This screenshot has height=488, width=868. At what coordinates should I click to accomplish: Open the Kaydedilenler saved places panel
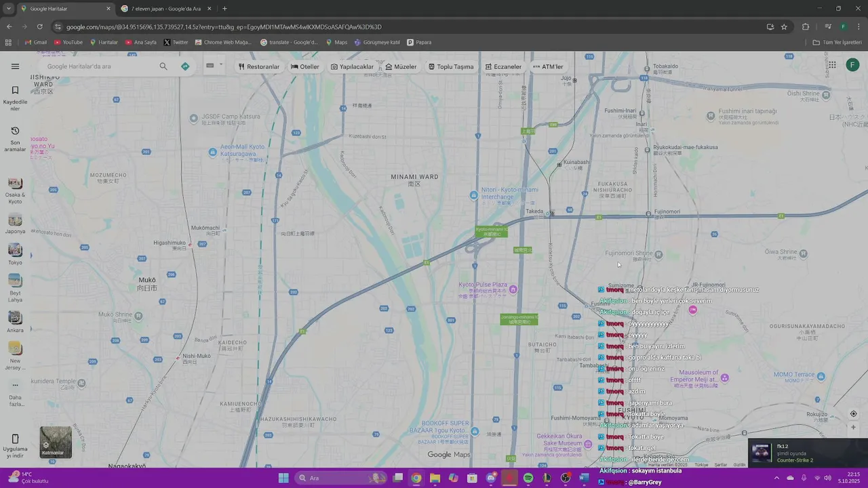coord(15,99)
